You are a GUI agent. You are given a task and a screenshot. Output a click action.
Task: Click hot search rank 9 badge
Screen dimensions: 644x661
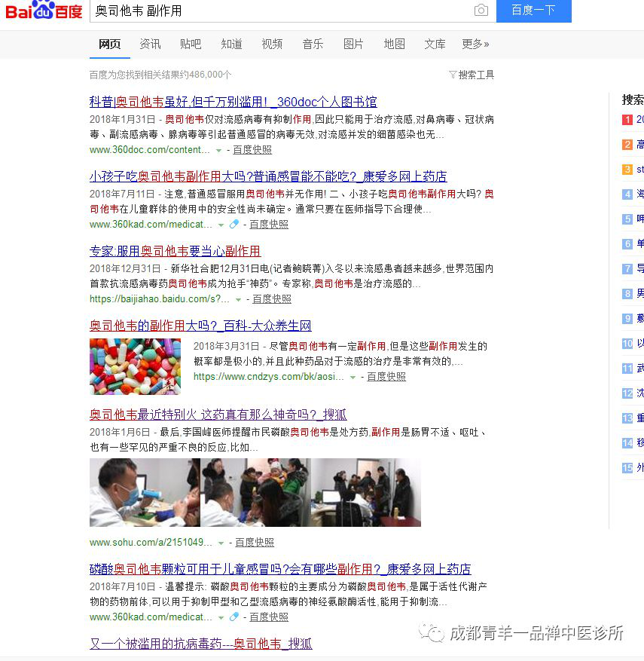[627, 319]
